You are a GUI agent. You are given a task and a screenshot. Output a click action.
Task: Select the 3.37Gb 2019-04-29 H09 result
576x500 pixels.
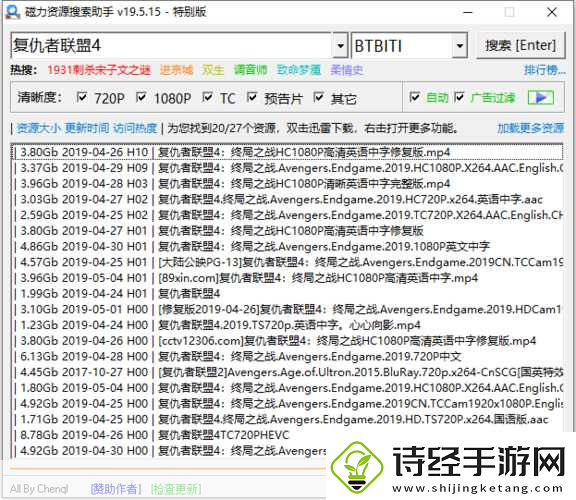pos(288,168)
